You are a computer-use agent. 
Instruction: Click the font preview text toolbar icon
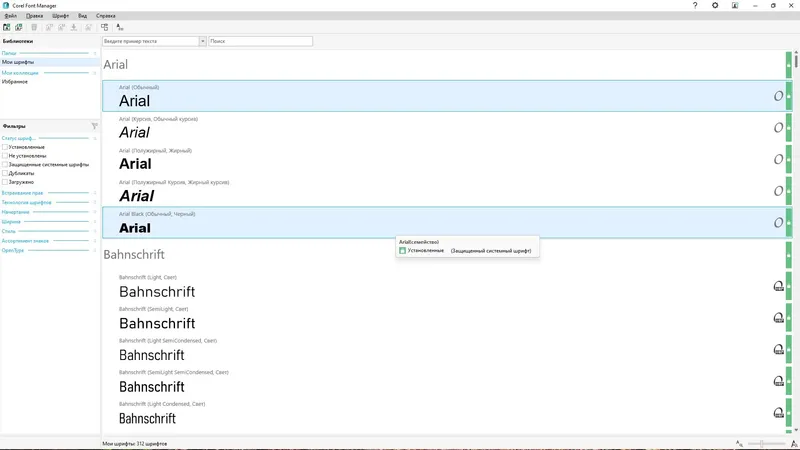119,27
